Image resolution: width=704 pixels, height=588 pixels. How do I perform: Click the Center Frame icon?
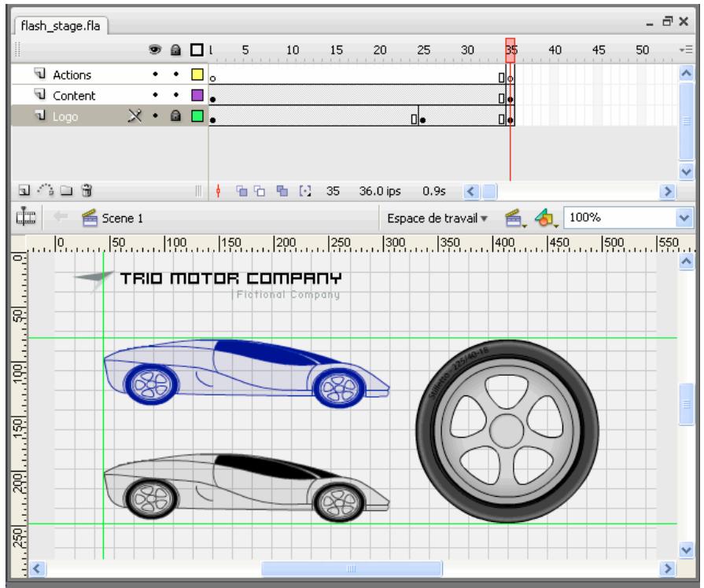click(x=218, y=190)
